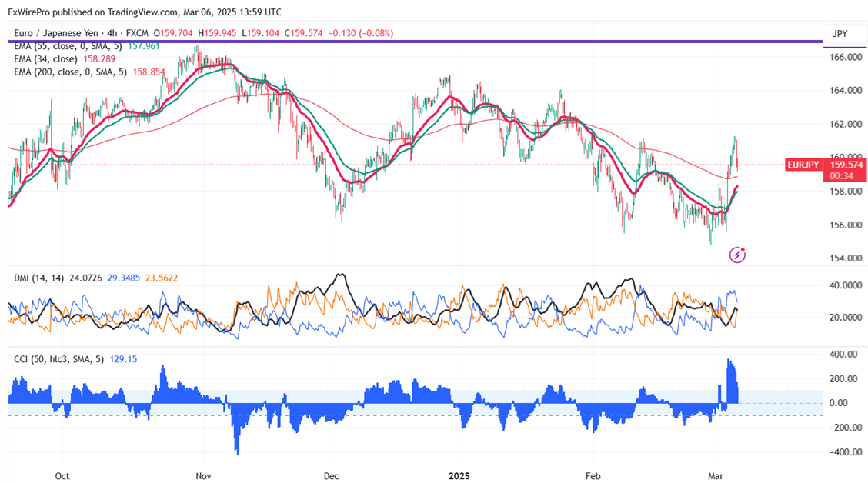Click the EURJPY symbol price tag
This screenshot has height=483, width=868.
click(803, 165)
